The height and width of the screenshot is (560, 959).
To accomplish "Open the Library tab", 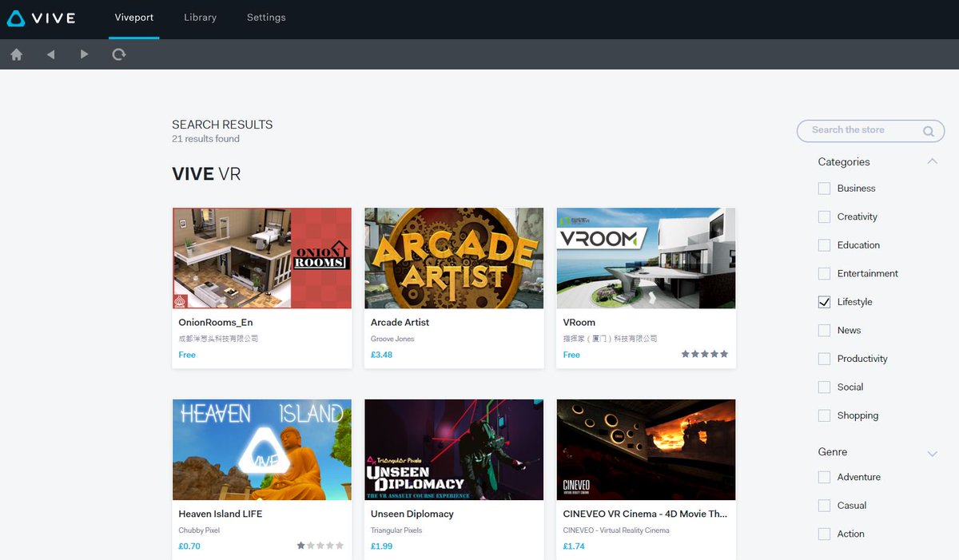I will click(x=200, y=18).
